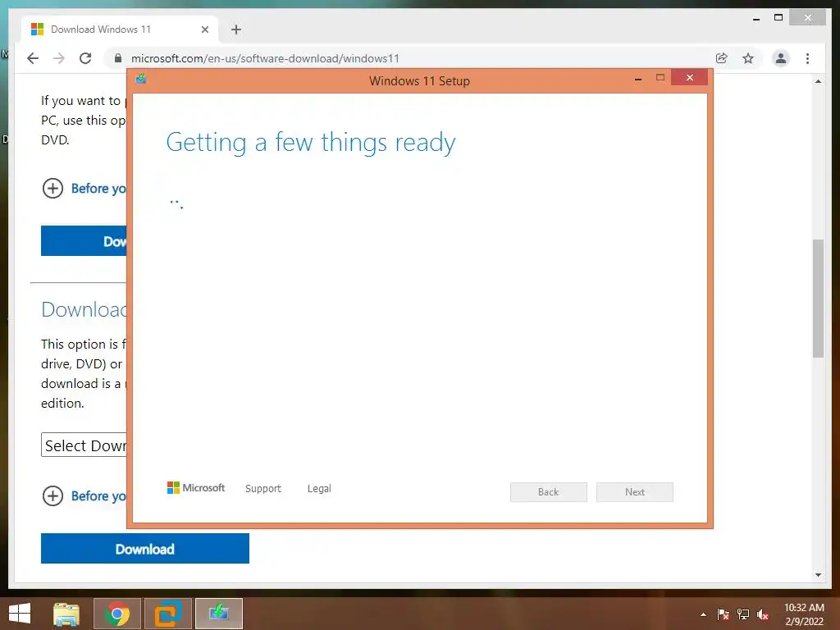Image resolution: width=840 pixels, height=630 pixels.
Task: Minimize the Chrome browser window
Action: pos(756,19)
